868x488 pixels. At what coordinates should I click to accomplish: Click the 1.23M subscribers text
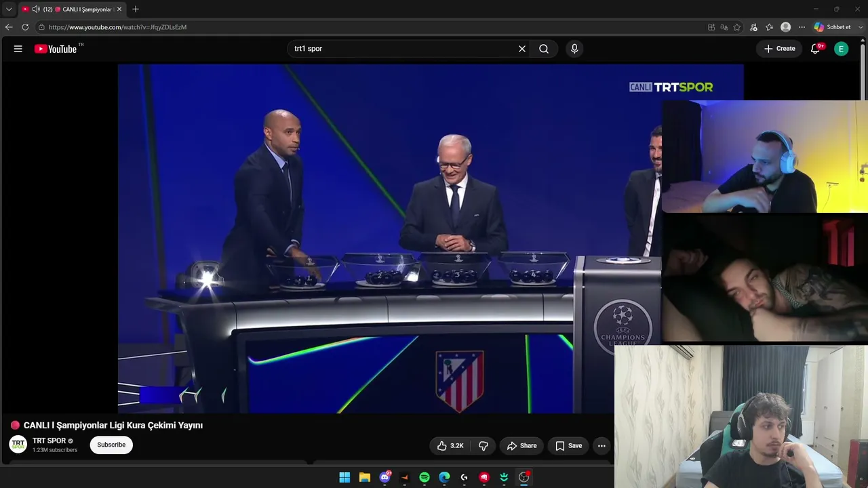point(55,450)
